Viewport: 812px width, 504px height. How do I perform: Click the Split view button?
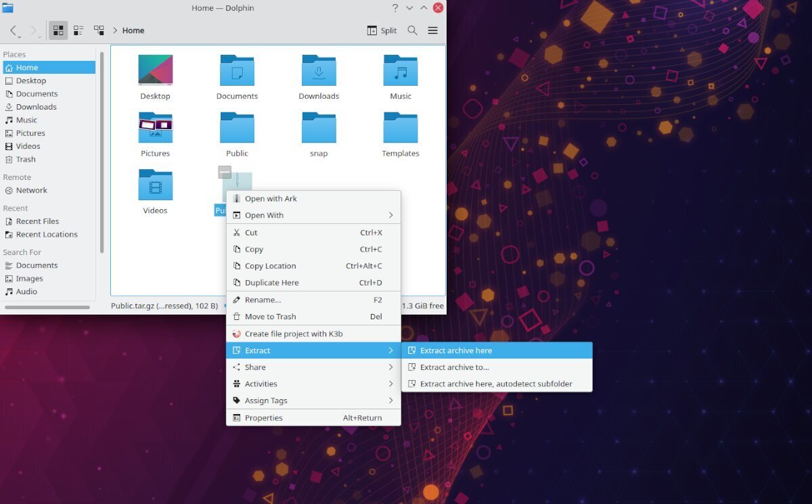pyautogui.click(x=382, y=30)
